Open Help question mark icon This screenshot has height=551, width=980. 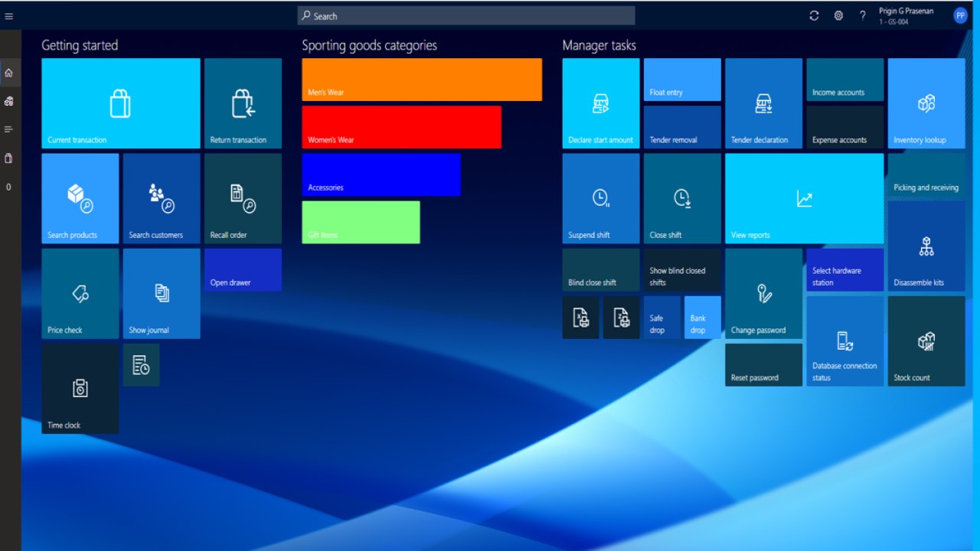coord(863,15)
